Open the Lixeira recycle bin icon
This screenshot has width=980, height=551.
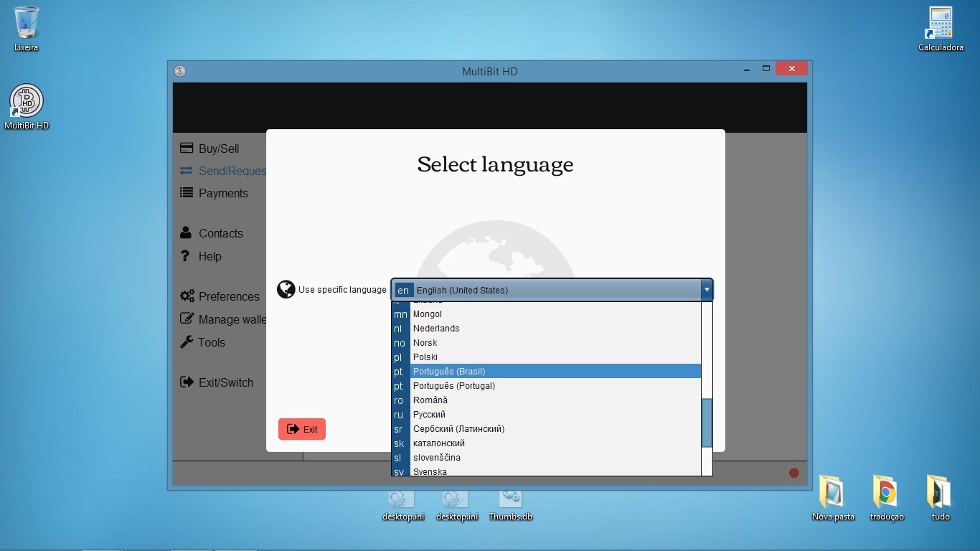(27, 24)
